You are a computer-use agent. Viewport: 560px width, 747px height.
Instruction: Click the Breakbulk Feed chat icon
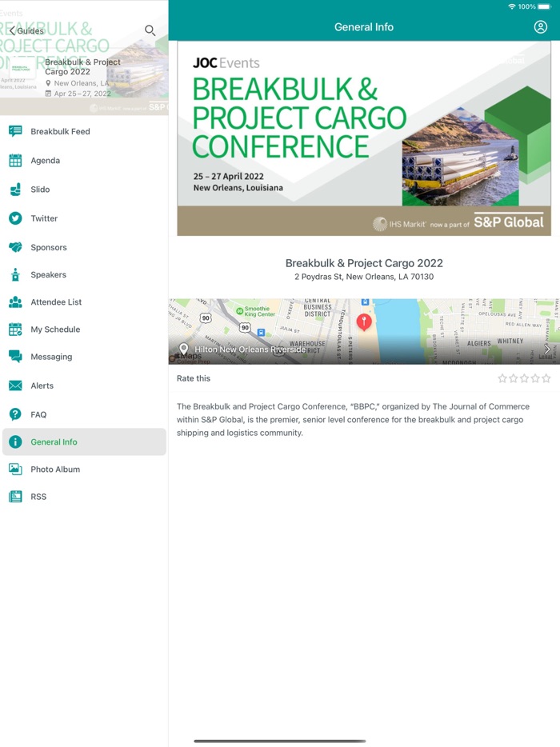click(x=15, y=131)
